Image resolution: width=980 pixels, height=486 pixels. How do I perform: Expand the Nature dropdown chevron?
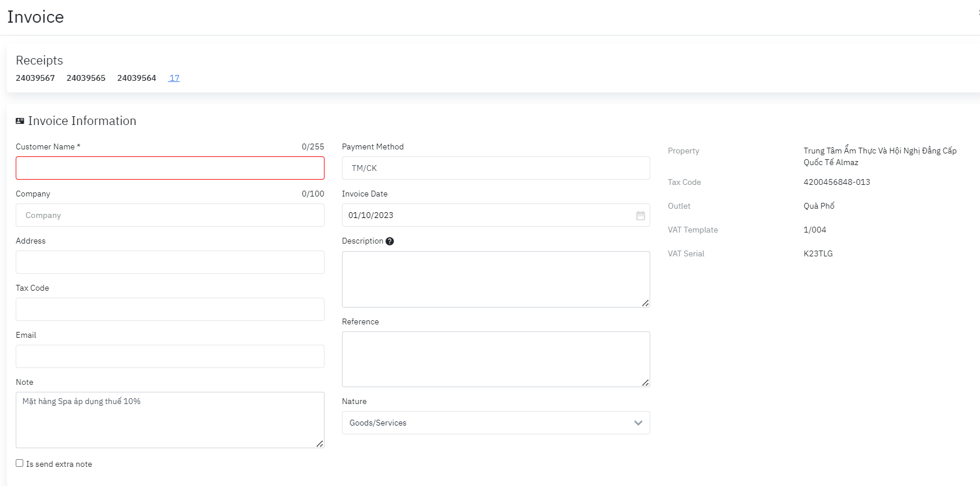coord(638,423)
